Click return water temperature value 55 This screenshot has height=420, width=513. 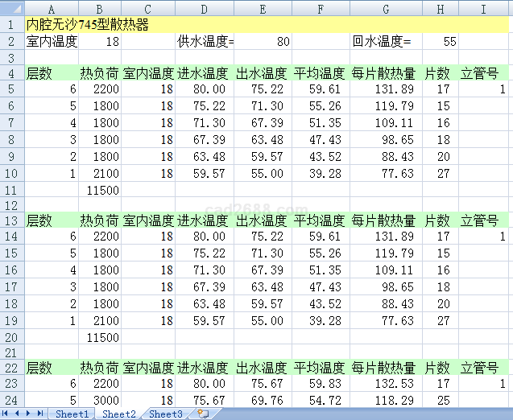point(441,41)
